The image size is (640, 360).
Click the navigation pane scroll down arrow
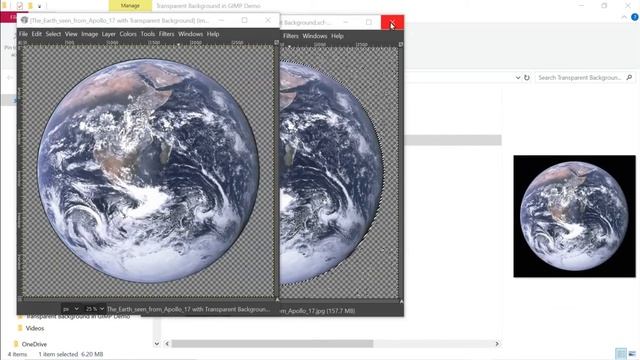pos(157,344)
